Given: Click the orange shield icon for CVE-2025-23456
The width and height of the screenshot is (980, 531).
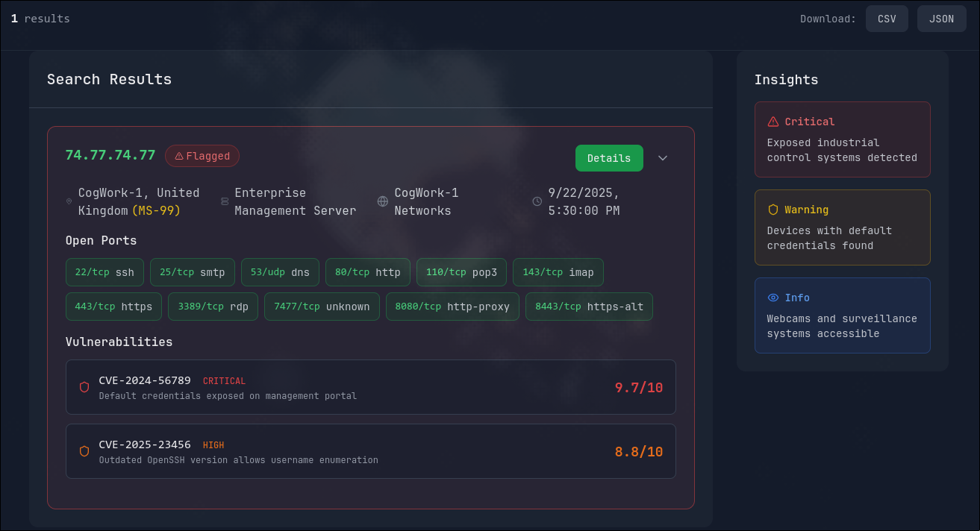Looking at the screenshot, I should pyautogui.click(x=84, y=451).
